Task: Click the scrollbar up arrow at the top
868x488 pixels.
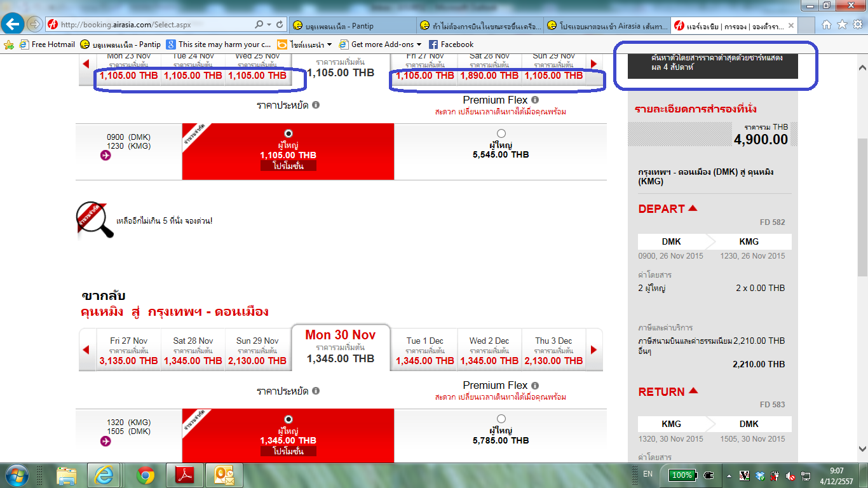Action: point(862,67)
